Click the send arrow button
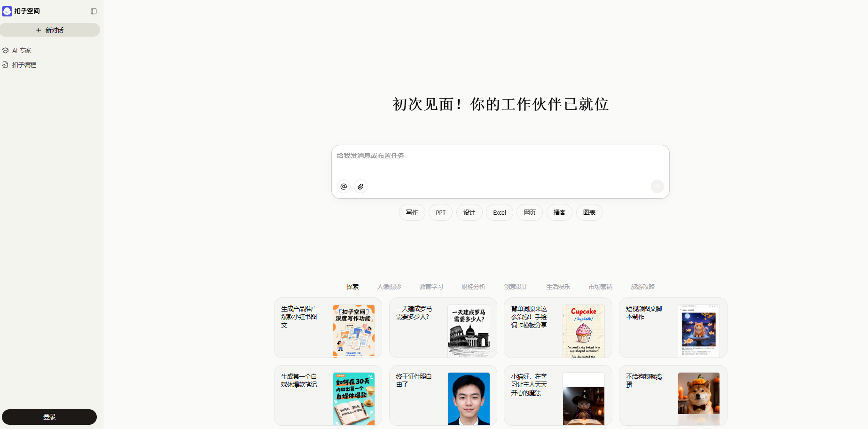The image size is (868, 429). 657,187
